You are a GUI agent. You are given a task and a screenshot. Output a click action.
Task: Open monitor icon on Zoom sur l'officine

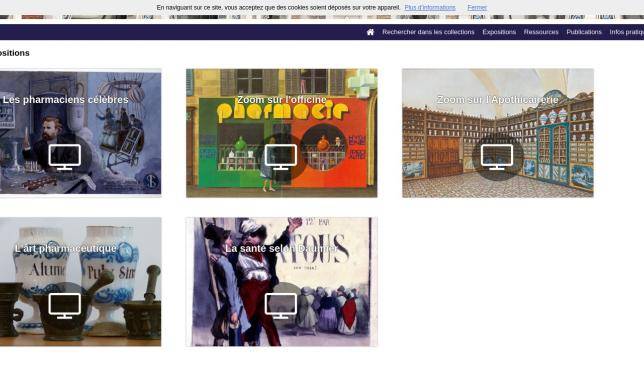[x=281, y=157]
